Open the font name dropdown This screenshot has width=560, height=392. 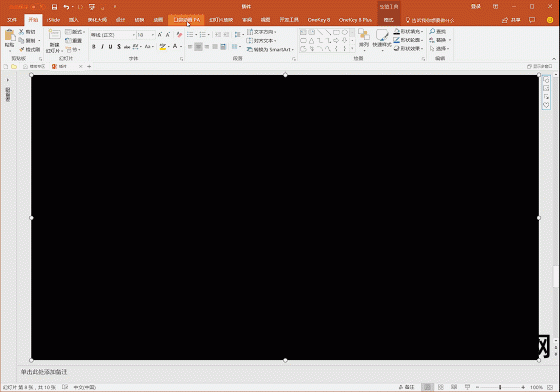(134, 35)
